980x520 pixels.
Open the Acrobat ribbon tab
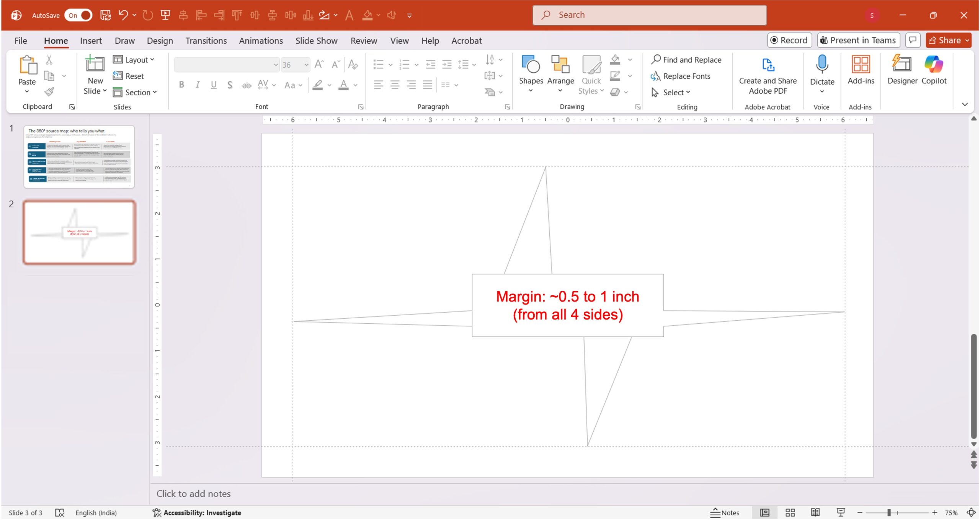tap(466, 40)
